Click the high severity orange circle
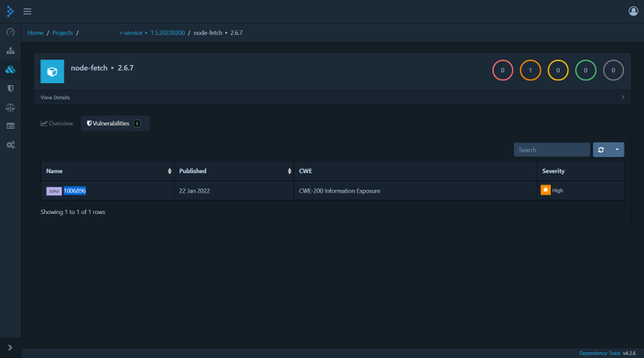644x358 pixels. (x=530, y=70)
